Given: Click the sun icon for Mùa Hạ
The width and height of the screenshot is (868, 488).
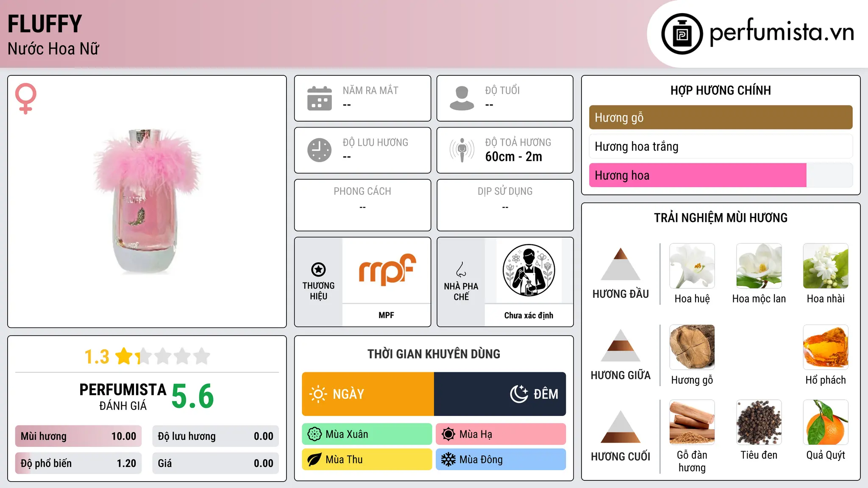Looking at the screenshot, I should pyautogui.click(x=448, y=434).
